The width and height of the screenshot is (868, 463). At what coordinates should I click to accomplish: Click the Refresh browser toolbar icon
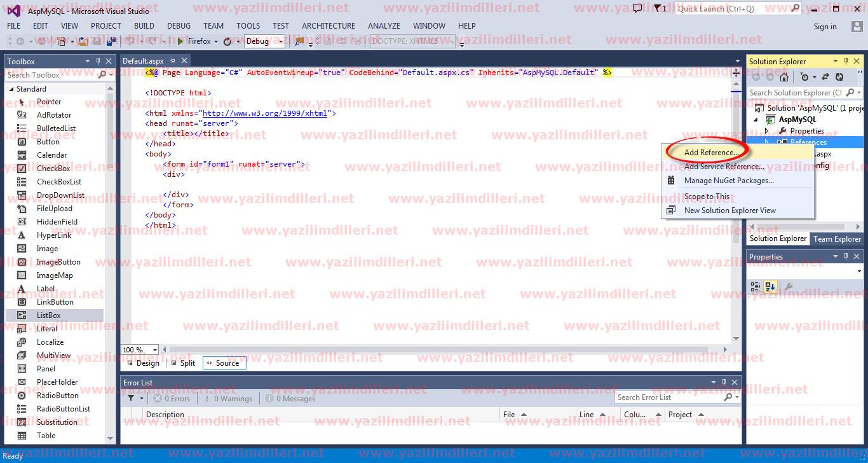click(x=227, y=41)
